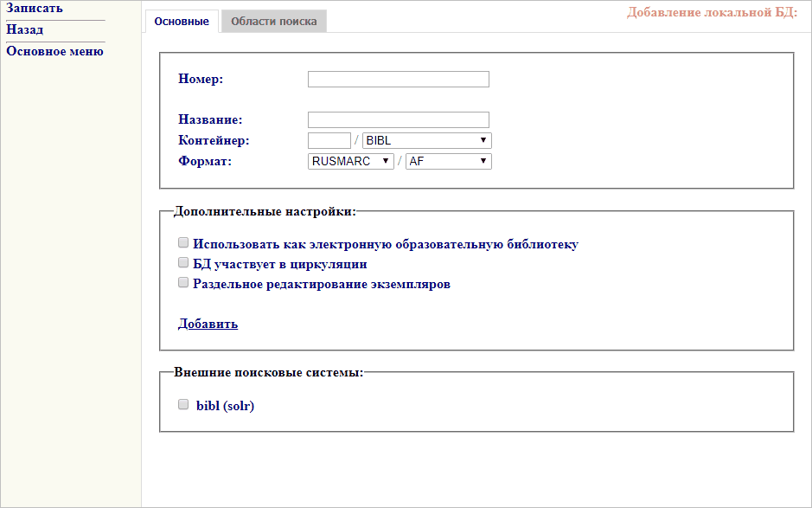
Task: Focus the 'Название' text field
Action: click(x=397, y=119)
